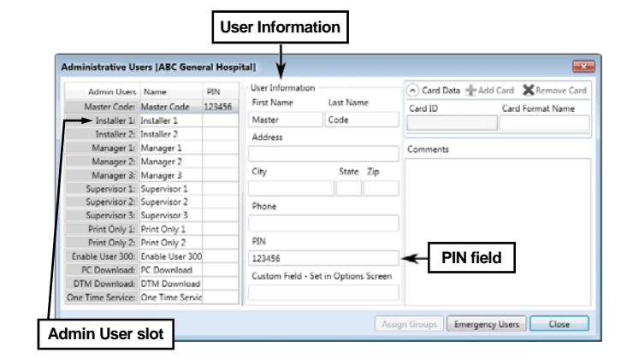Click the Close button

click(559, 324)
